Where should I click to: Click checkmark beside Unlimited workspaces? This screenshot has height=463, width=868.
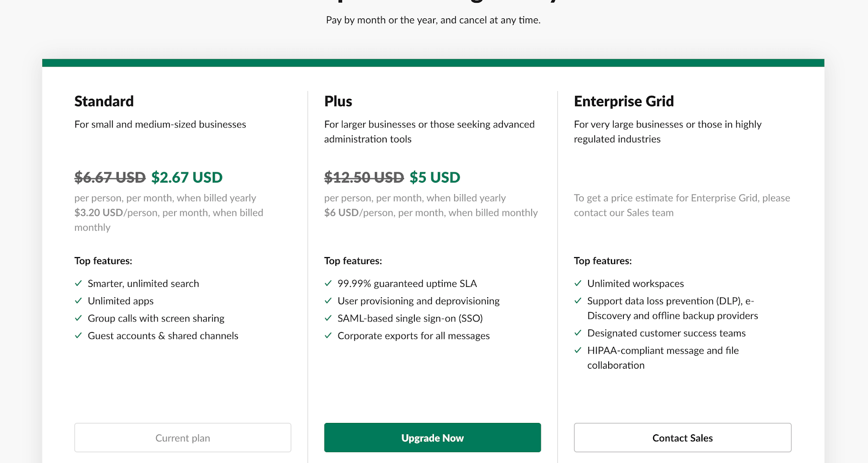tap(578, 284)
